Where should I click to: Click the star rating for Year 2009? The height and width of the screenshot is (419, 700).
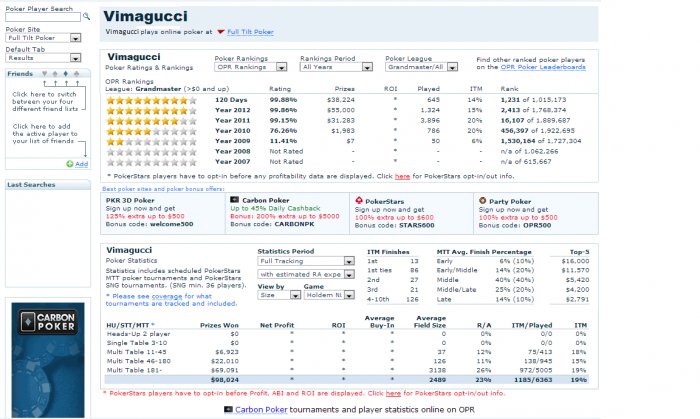[151, 141]
